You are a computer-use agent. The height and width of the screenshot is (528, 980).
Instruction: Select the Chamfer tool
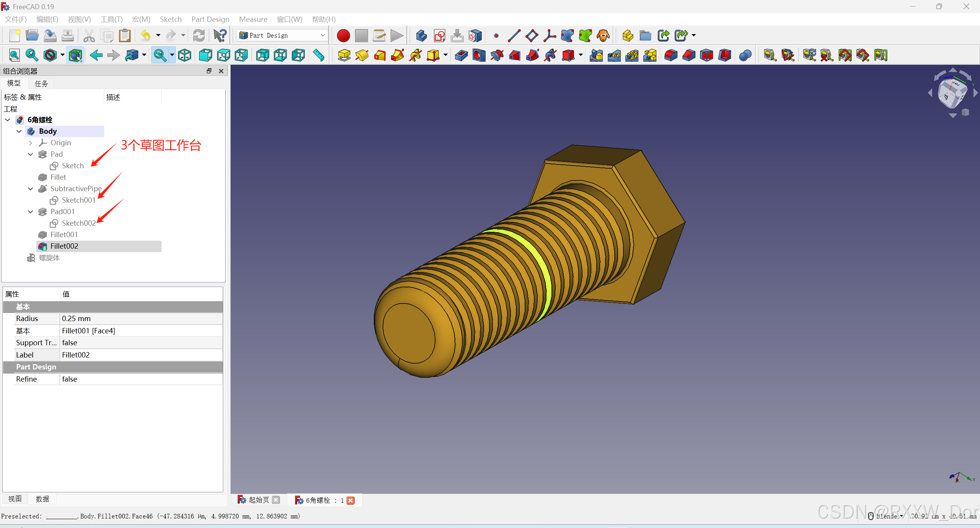[x=688, y=55]
